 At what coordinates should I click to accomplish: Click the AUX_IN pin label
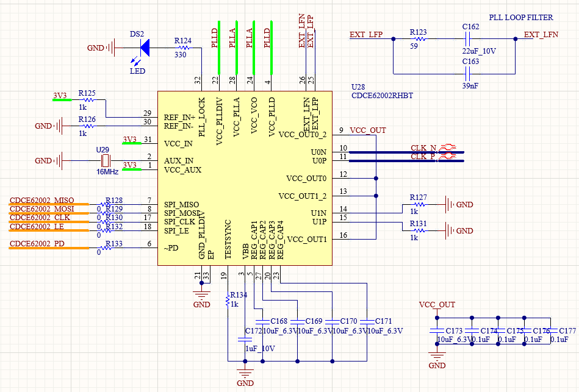179,161
